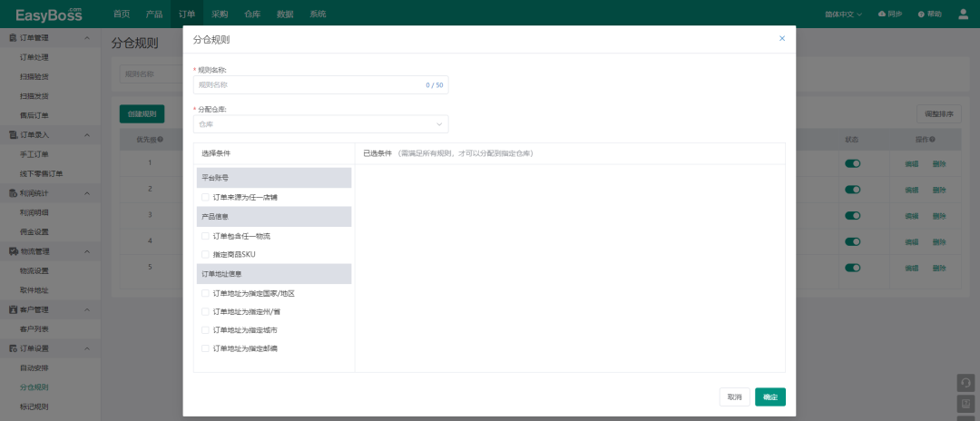Check 订单来源为任一店铺 condition

click(205, 197)
